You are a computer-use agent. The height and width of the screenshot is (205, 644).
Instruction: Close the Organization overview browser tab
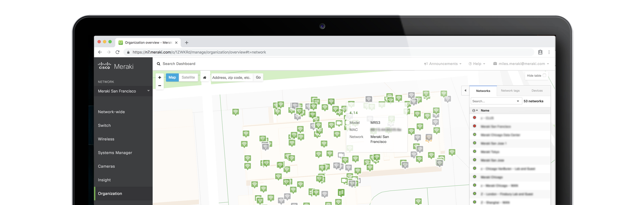tap(176, 43)
